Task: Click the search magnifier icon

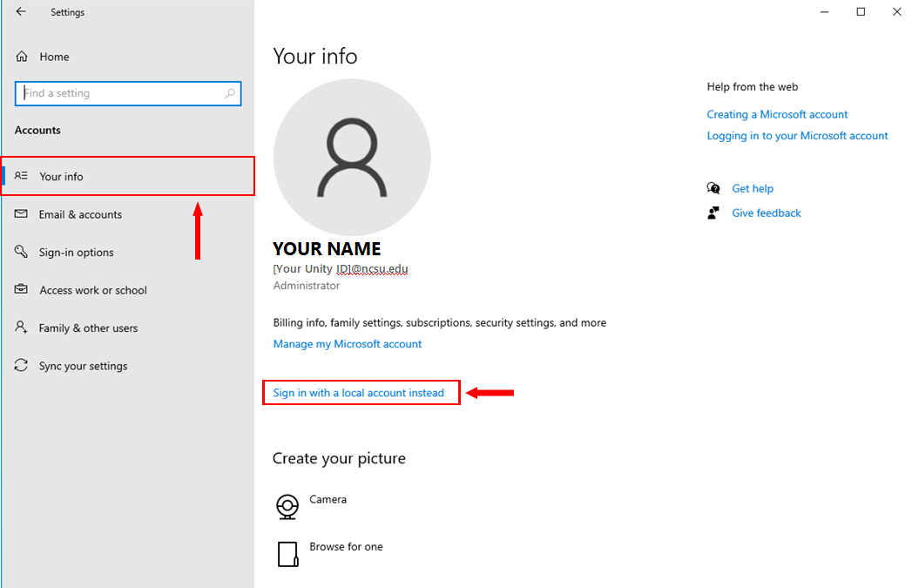Action: tap(230, 93)
